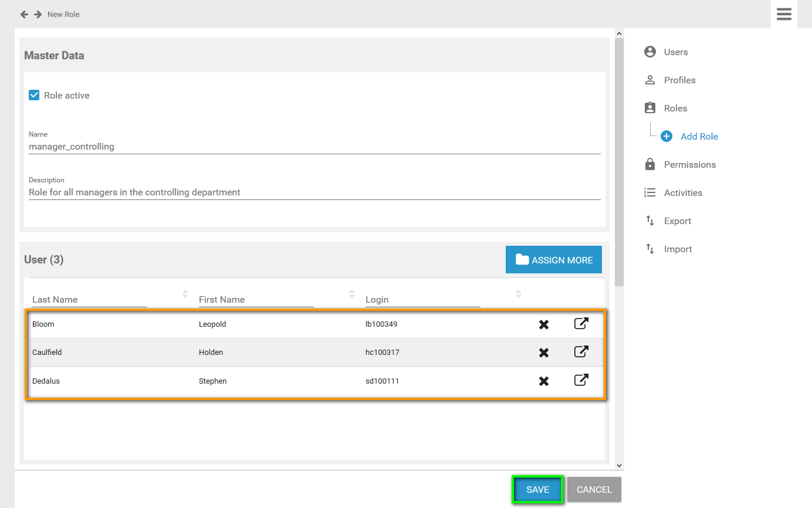Remove Leopold Bloom with the X icon
Image resolution: width=812 pixels, height=508 pixels.
tap(544, 324)
